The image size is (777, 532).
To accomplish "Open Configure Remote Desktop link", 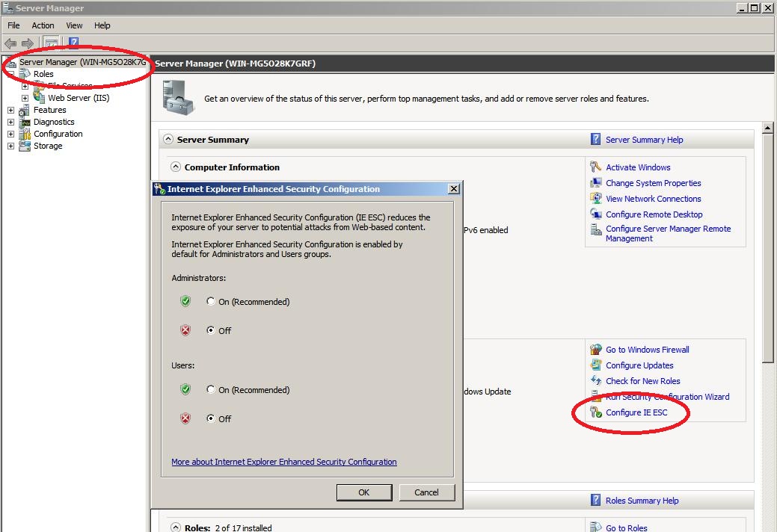I will tap(654, 214).
